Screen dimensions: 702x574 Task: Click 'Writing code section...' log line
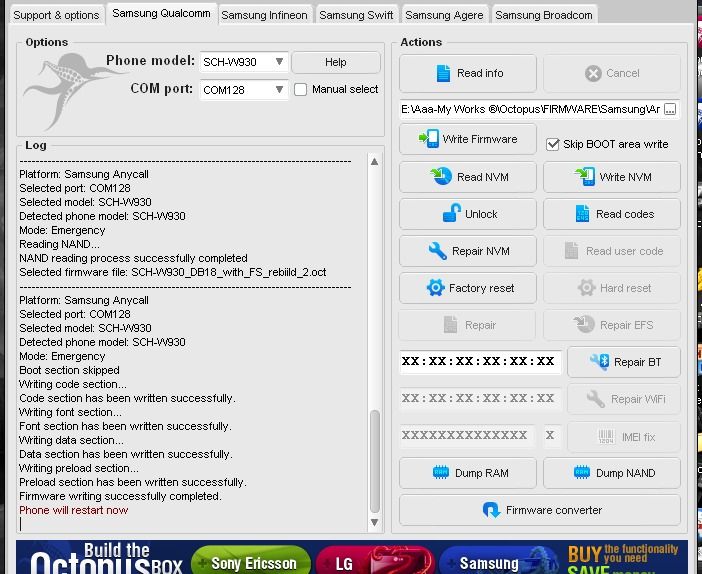click(x=73, y=384)
